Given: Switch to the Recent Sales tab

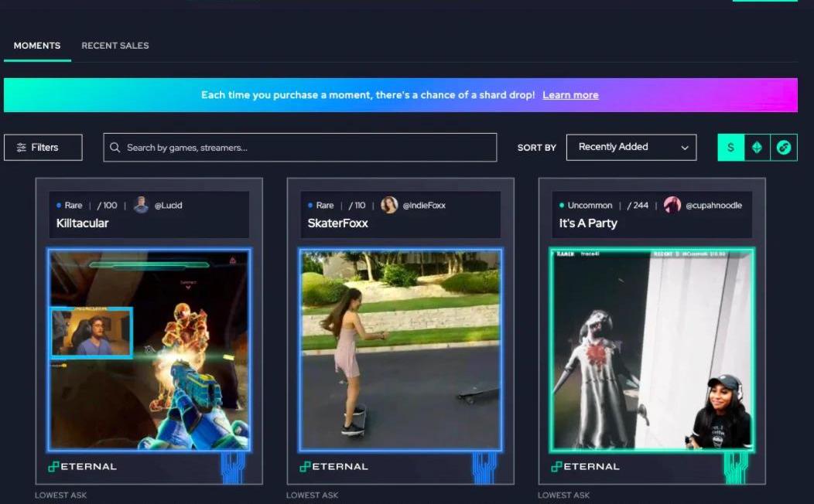Looking at the screenshot, I should (x=115, y=46).
